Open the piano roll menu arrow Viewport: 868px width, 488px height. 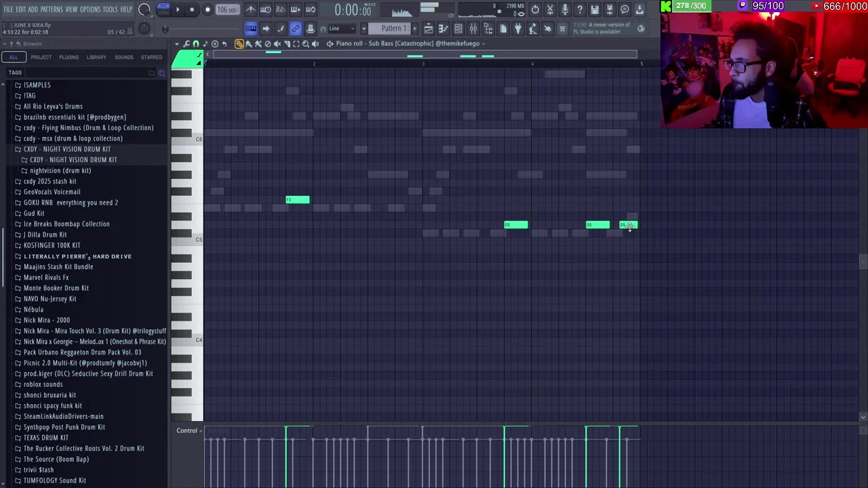[177, 44]
